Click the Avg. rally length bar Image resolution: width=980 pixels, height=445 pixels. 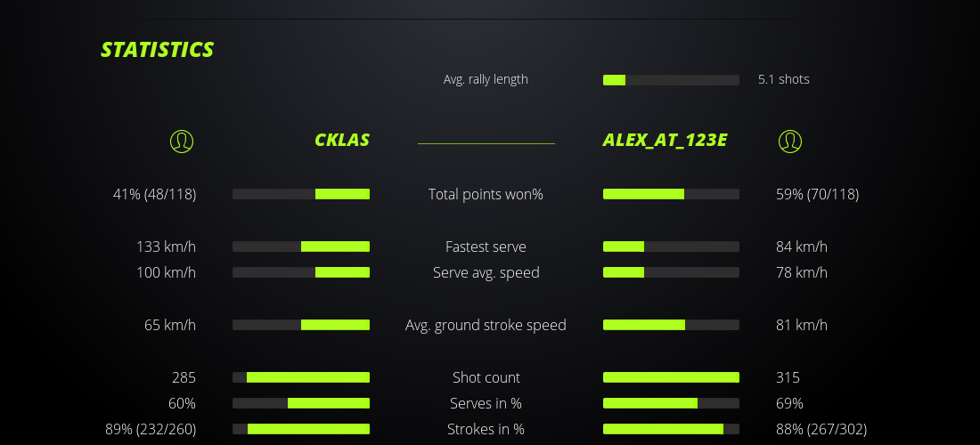671,80
